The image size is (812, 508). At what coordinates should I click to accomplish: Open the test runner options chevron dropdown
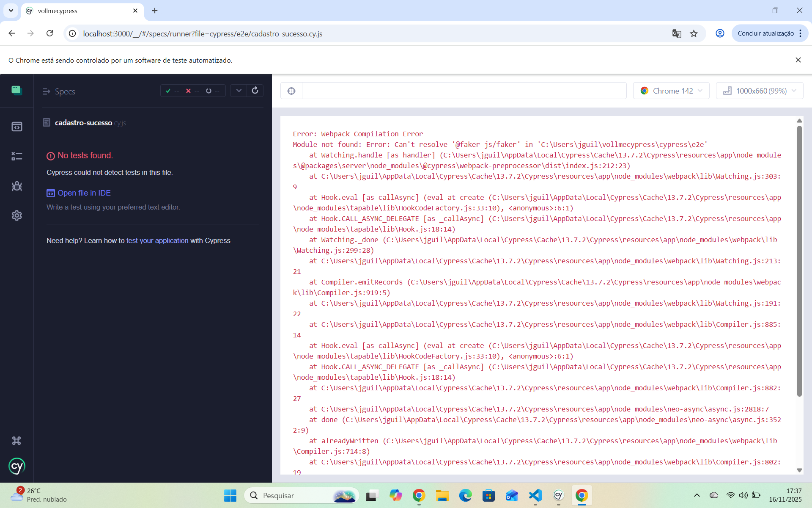[x=239, y=91]
